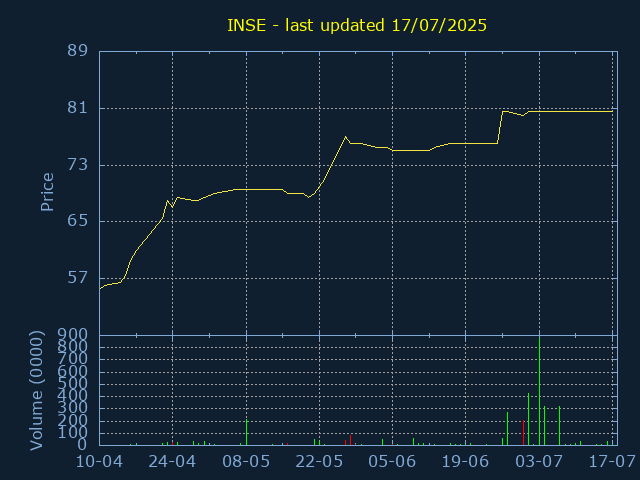Click the green volume bar at 08-05
The width and height of the screenshot is (640, 480).
[247, 432]
